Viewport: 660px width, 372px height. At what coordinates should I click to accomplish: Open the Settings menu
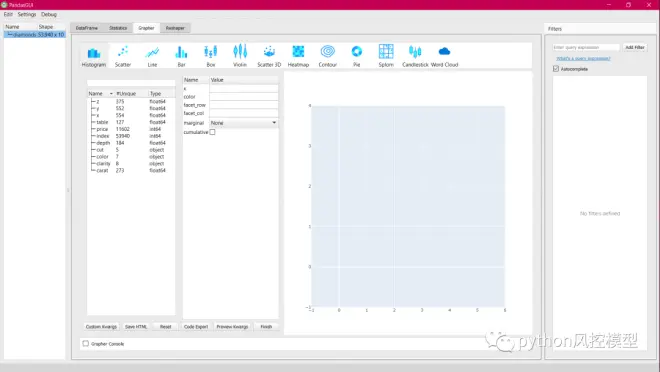coord(27,14)
